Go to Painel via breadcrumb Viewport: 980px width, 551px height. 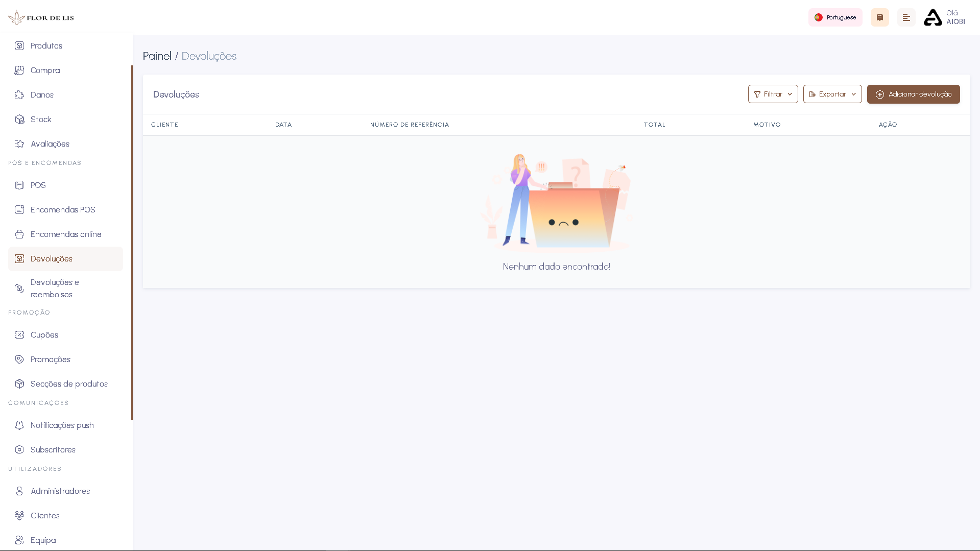tap(157, 56)
